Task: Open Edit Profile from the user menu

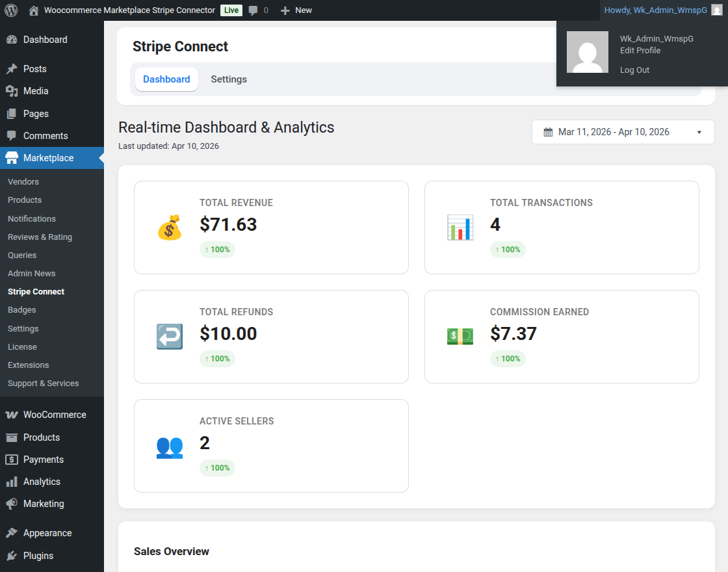Action: [x=640, y=50]
